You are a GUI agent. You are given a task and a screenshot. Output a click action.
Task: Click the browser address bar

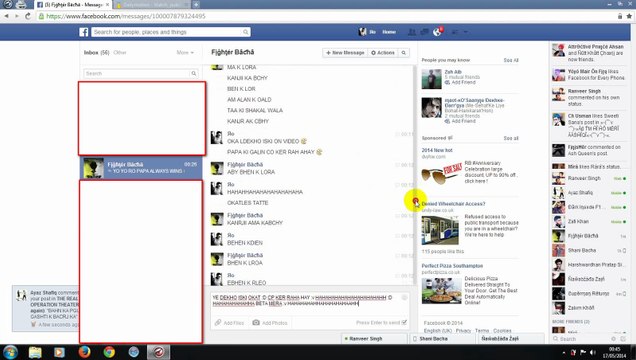[324, 16]
